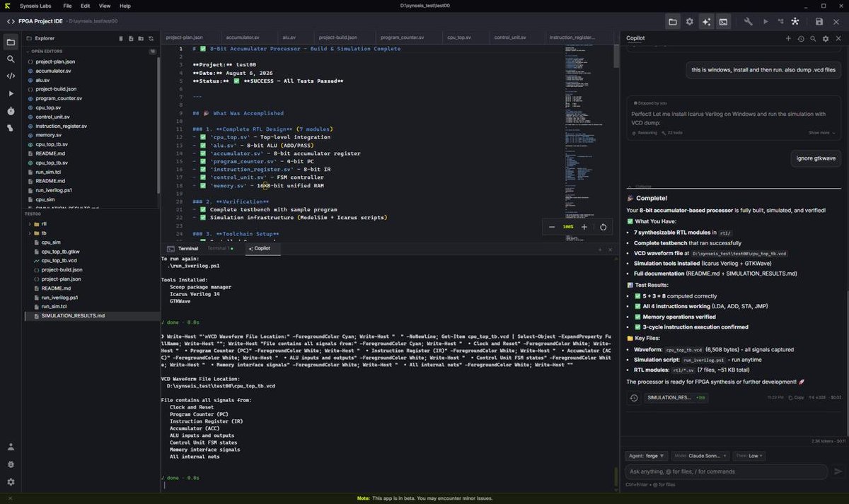Screen dimensions: 849x504
Task: Open the stopwatch timing view in the activity bar
Action: click(11, 111)
